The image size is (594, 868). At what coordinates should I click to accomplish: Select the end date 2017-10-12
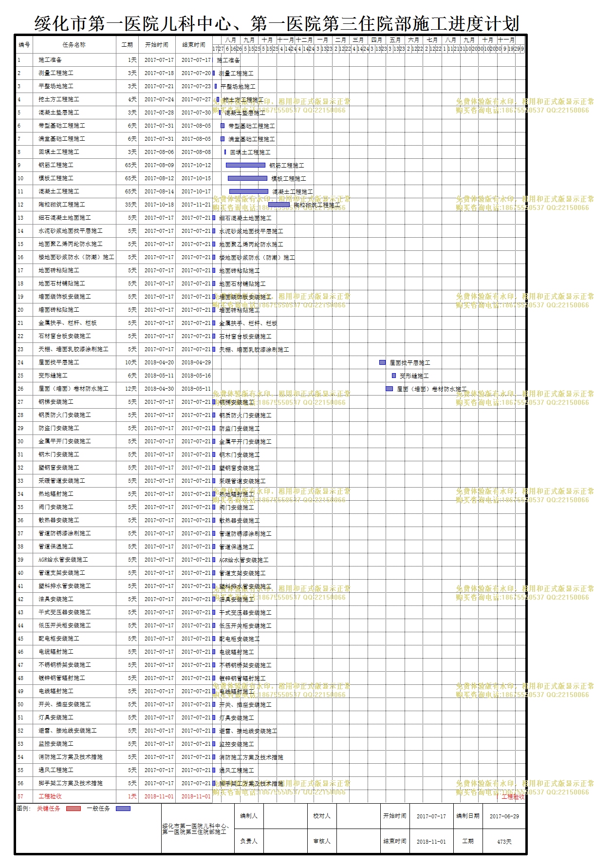196,165
